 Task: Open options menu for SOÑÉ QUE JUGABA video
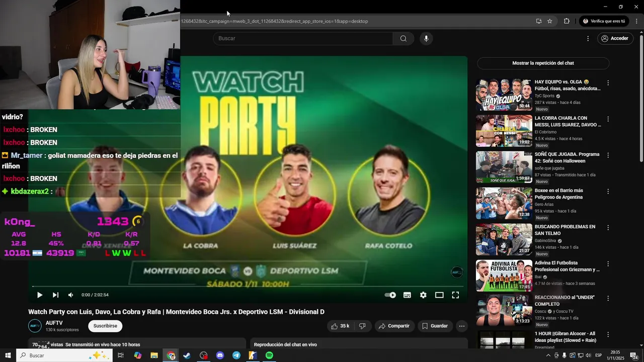coord(608,155)
